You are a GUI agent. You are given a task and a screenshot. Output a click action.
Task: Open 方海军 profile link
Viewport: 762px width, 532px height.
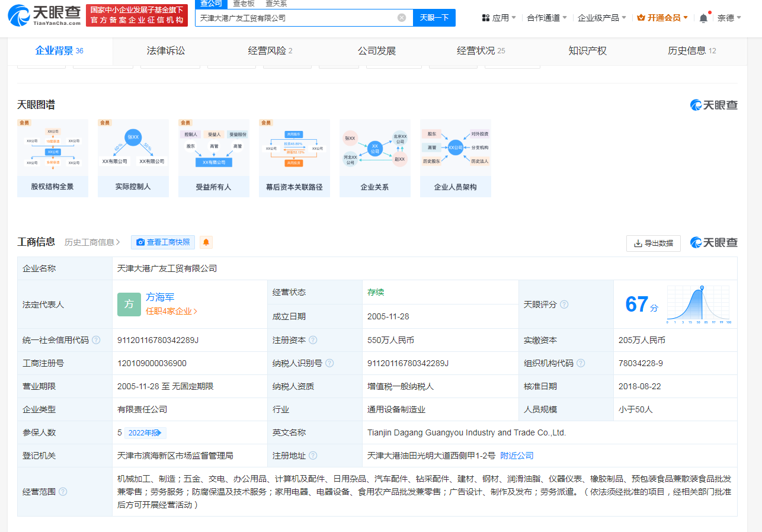pos(160,297)
